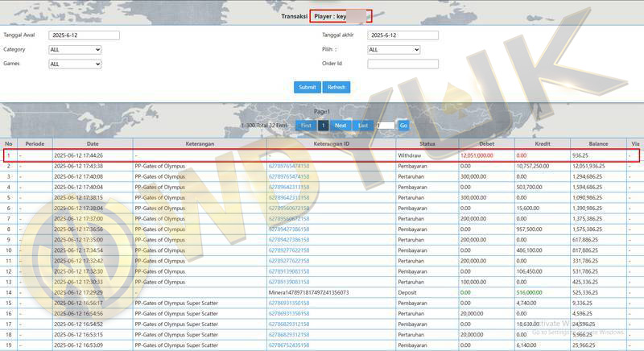Open Keterangan ID link for 16:56:17 row
The height and width of the screenshot is (351, 644).
pos(289,303)
